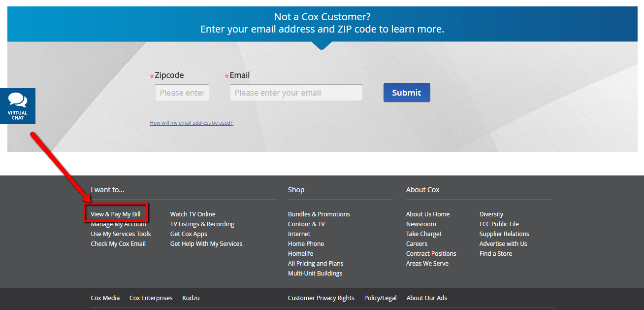The image size is (644, 310).
Task: Open Use My Services Tools
Action: click(121, 234)
